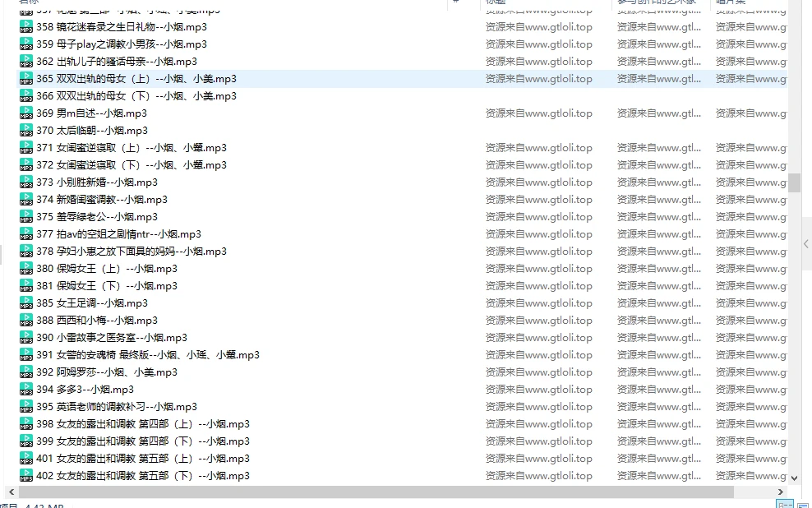Click the MP3 icon for file 370
Screen dimensions: 812x508
click(26, 131)
